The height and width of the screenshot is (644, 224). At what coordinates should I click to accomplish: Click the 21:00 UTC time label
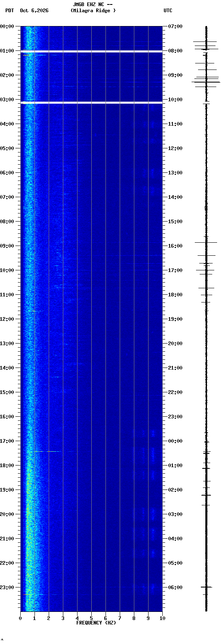coord(175,368)
